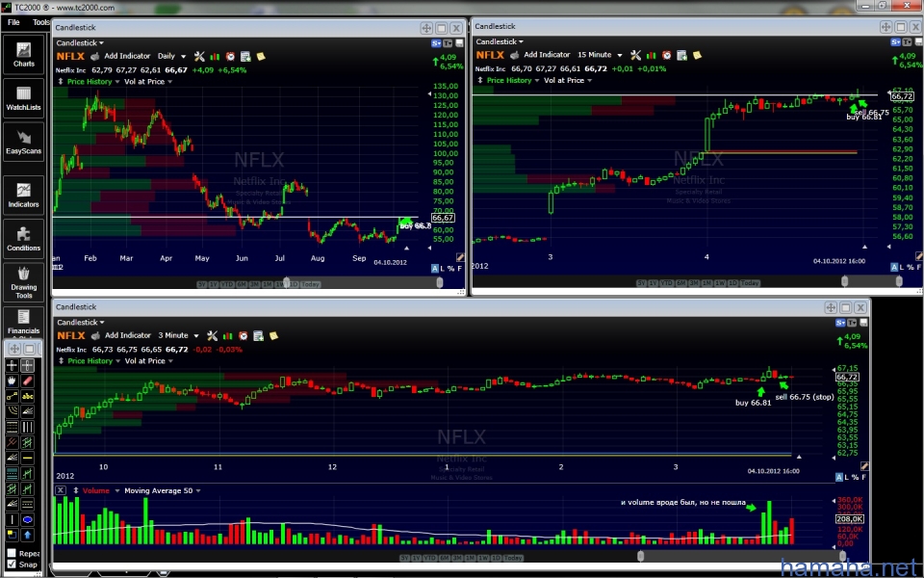Click the yellow note icon in Daily chart
The image size is (924, 578).
(x=261, y=56)
